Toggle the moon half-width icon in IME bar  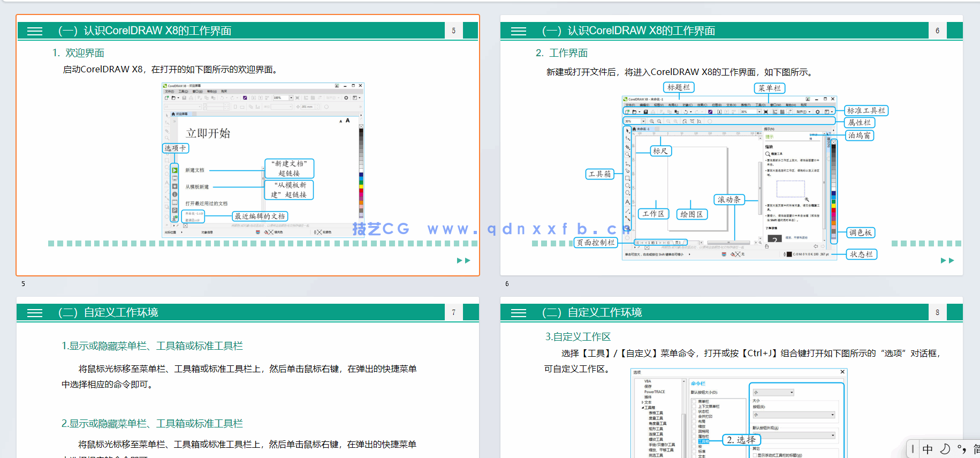[945, 449]
